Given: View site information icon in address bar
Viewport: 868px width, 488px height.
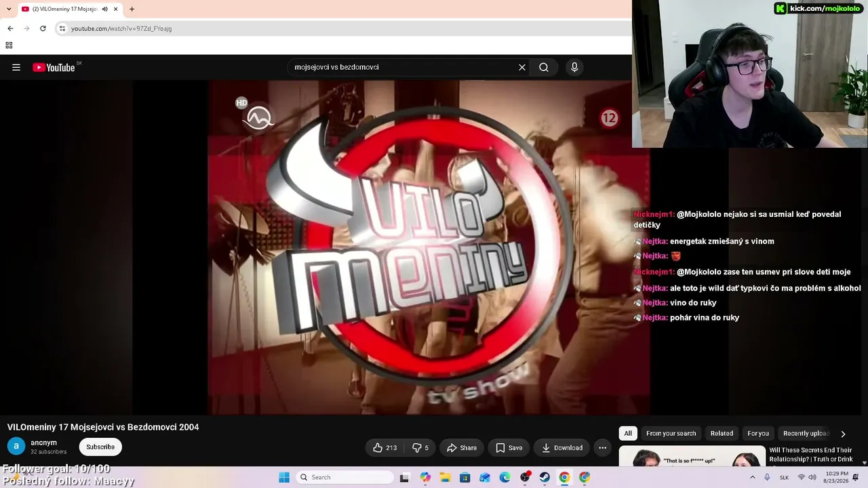Looking at the screenshot, I should tap(62, 28).
